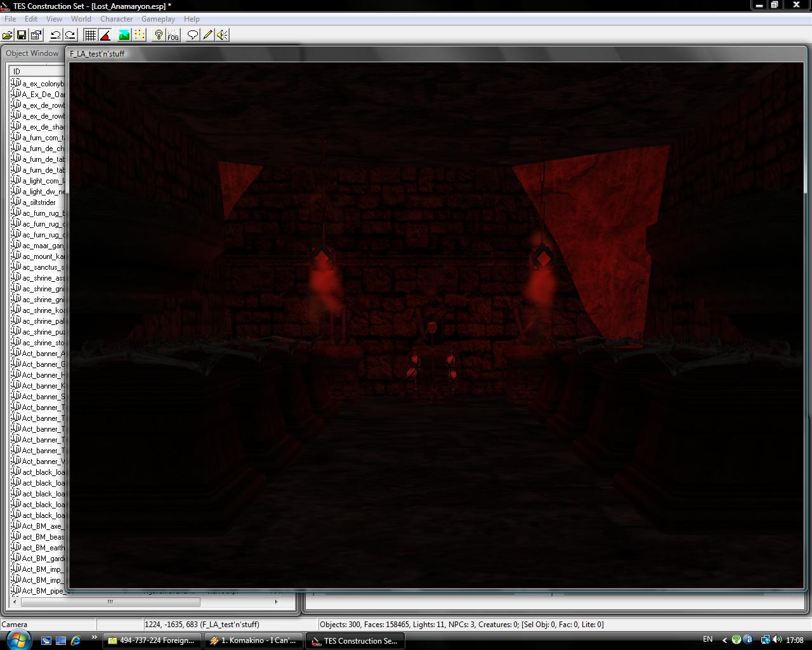Toggle the Landscape Editing icon

click(124, 36)
